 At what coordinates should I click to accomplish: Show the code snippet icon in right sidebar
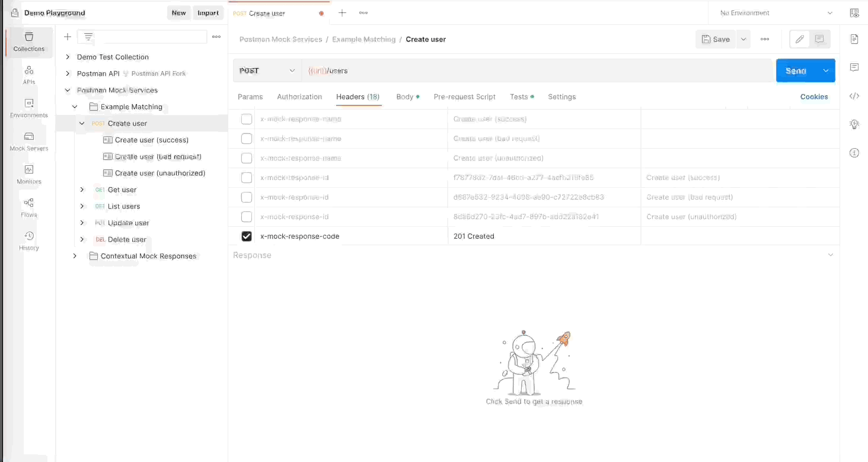pyautogui.click(x=854, y=96)
